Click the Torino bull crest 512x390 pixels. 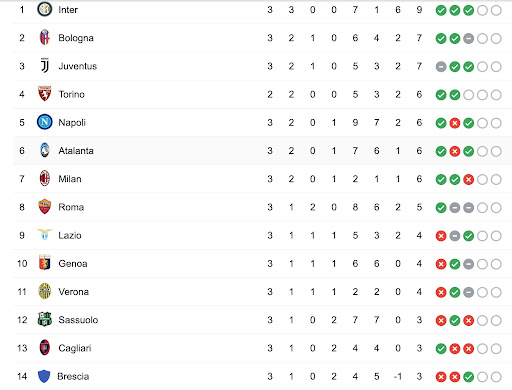pyautogui.click(x=44, y=94)
